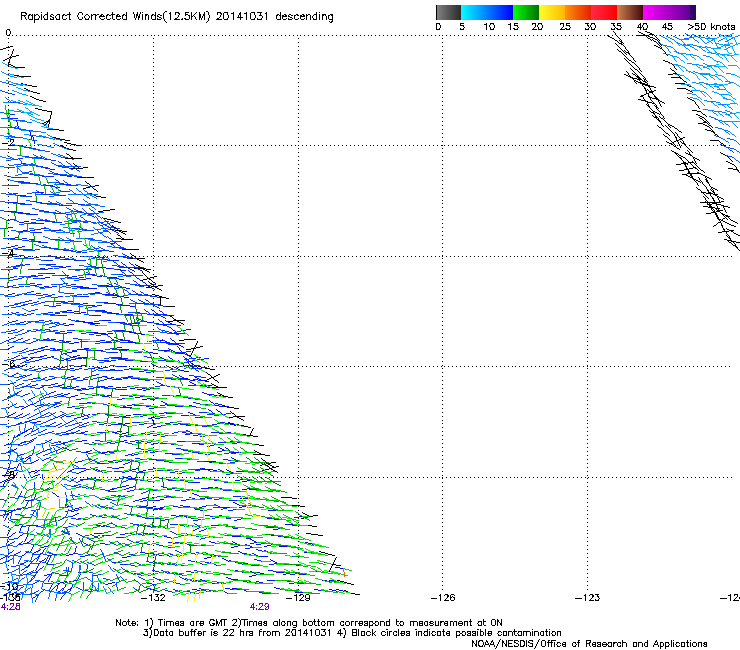Screen dimensions: 740x650
Task: Click the dark blue 10-15 knots legend color
Action: (500, 12)
